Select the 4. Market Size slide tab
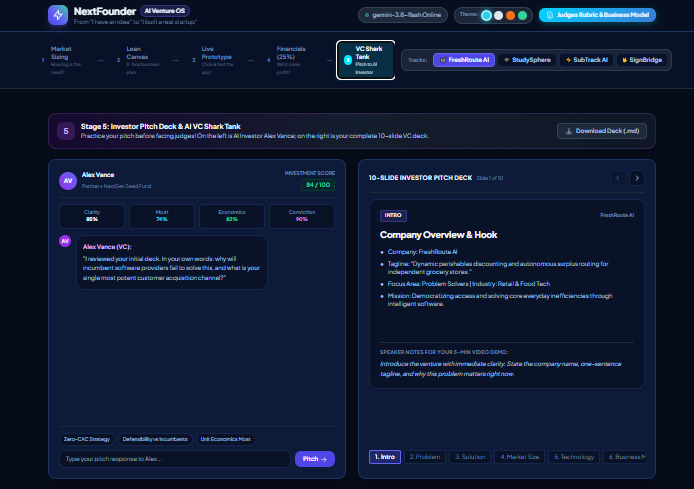The width and height of the screenshot is (694, 489). pos(520,457)
